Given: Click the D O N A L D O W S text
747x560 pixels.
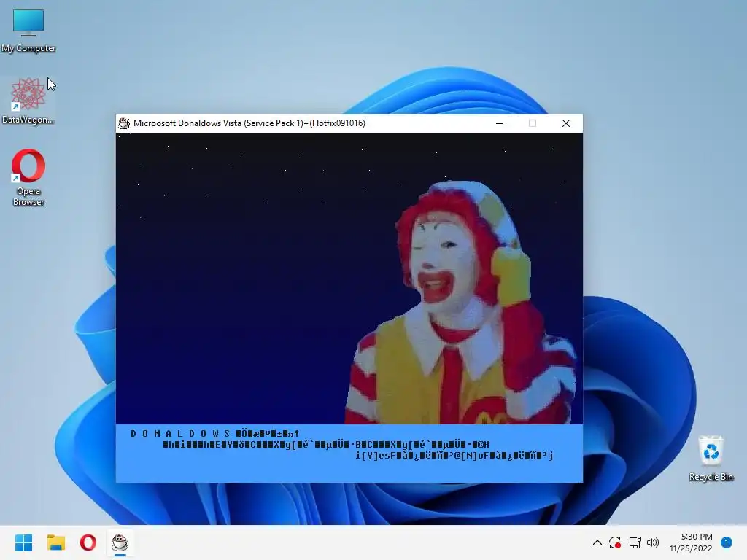Looking at the screenshot, I should click(x=180, y=434).
